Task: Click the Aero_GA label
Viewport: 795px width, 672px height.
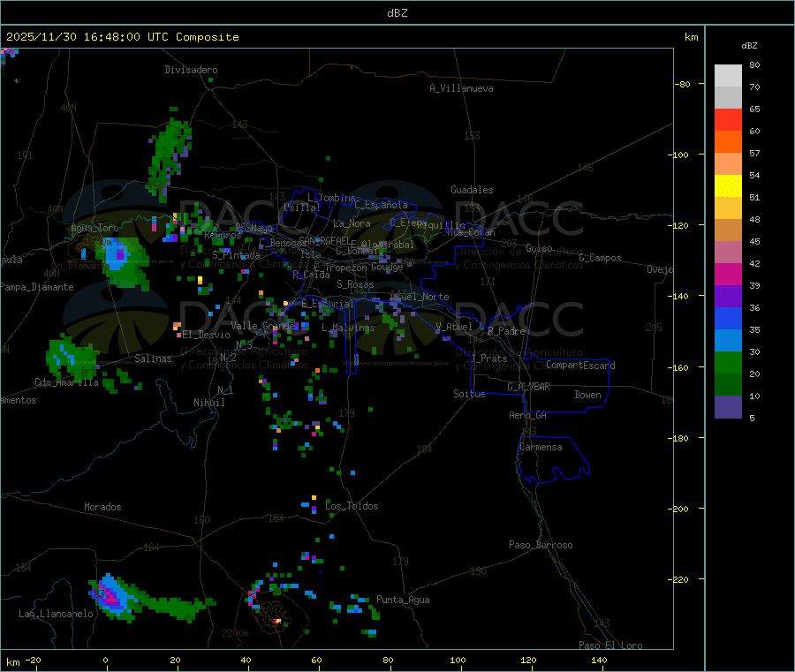Action: (528, 415)
